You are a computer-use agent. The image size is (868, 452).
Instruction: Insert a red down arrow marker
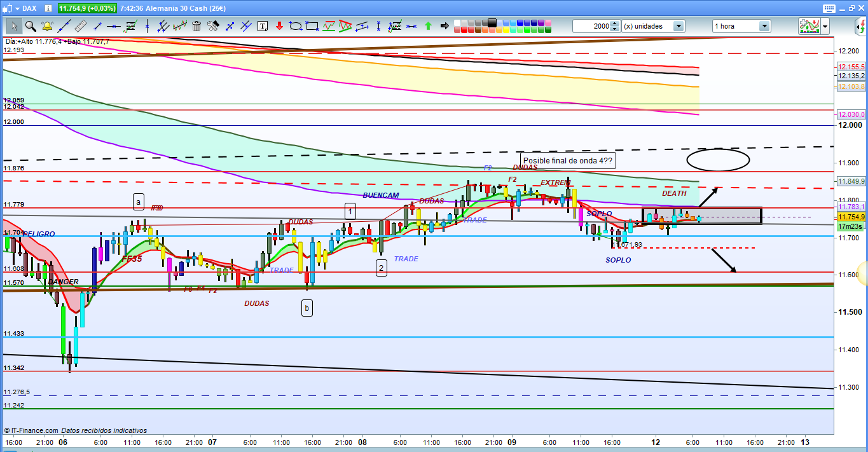[279, 26]
